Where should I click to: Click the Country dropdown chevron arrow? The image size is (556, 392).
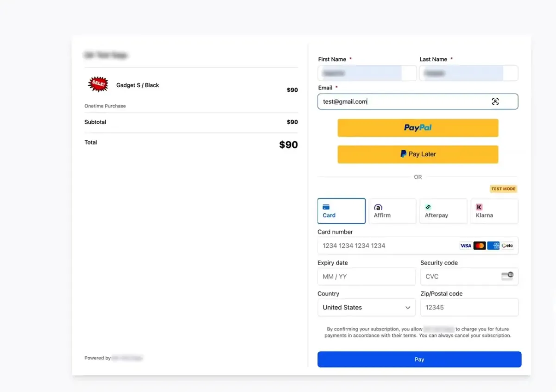point(408,307)
